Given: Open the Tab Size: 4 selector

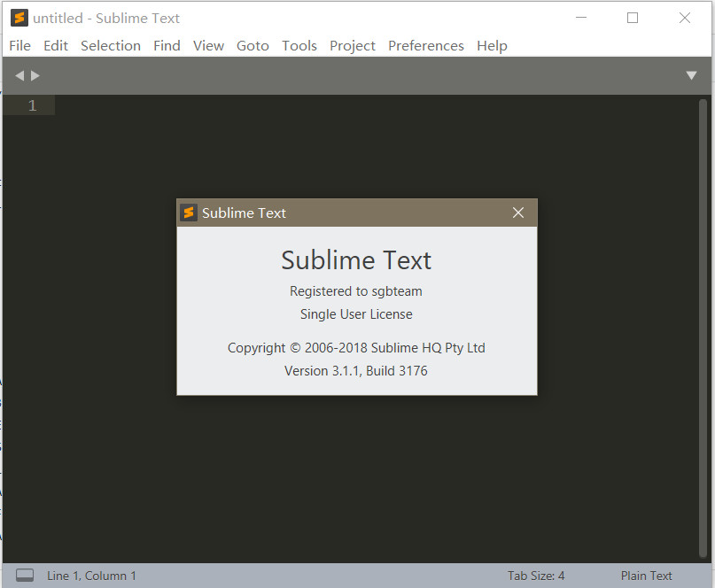Looking at the screenshot, I should pos(536,576).
